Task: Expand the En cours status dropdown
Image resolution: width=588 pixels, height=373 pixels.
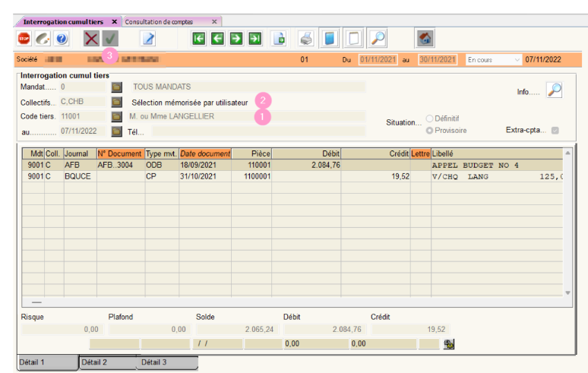Action: click(x=517, y=59)
